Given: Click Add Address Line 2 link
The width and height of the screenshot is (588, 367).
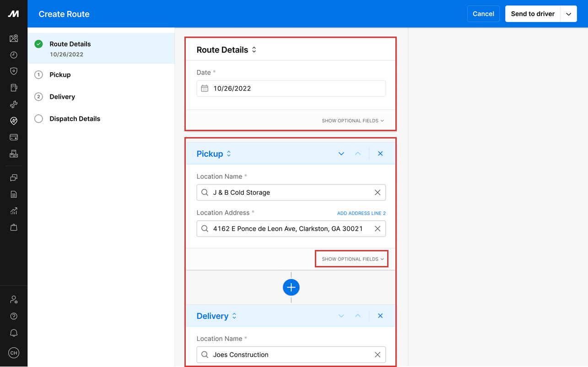Looking at the screenshot, I should click(361, 213).
